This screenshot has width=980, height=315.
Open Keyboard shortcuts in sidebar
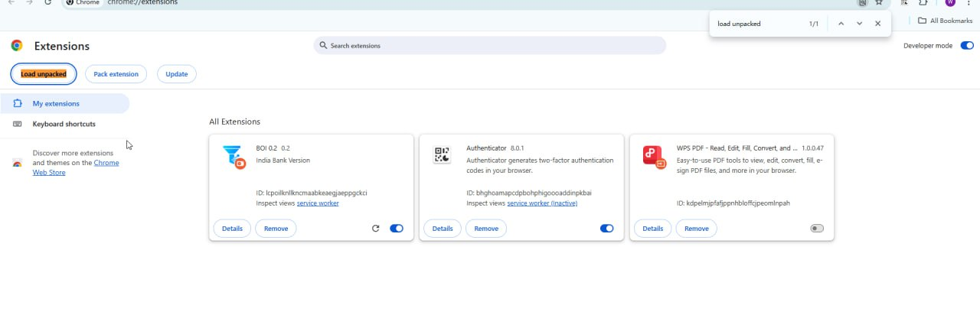[65, 124]
